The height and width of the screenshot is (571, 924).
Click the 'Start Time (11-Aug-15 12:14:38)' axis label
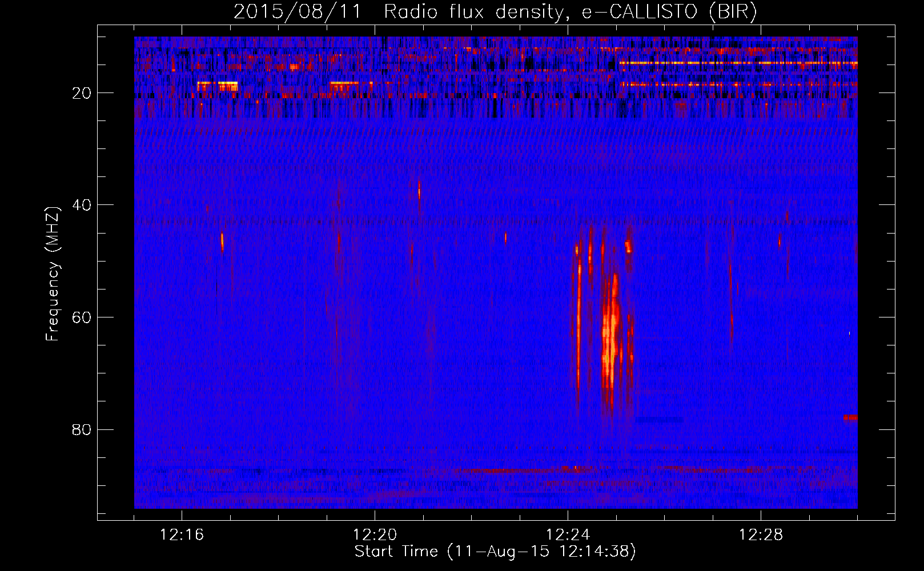[495, 552]
